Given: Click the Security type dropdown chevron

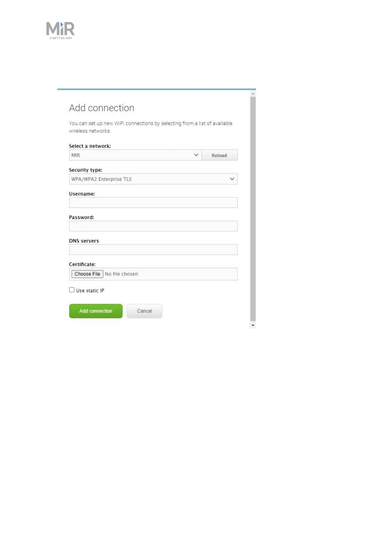Looking at the screenshot, I should click(232, 179).
